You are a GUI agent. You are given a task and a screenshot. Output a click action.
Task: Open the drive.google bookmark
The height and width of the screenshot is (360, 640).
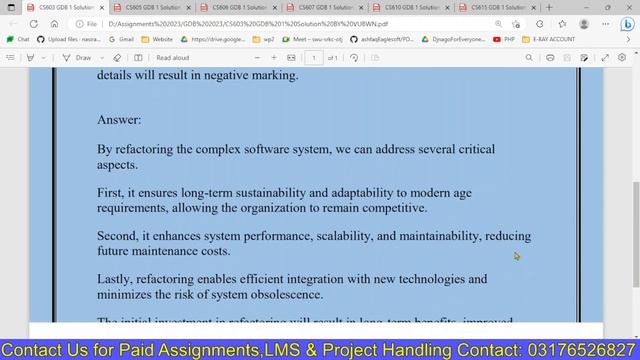tap(213, 40)
